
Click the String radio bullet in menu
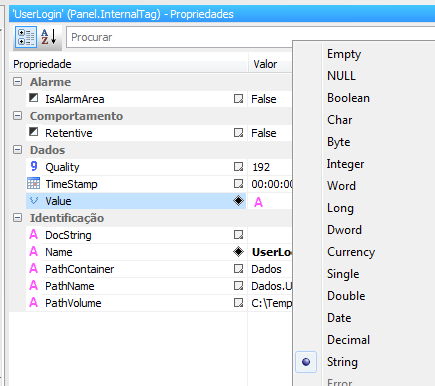pos(306,362)
